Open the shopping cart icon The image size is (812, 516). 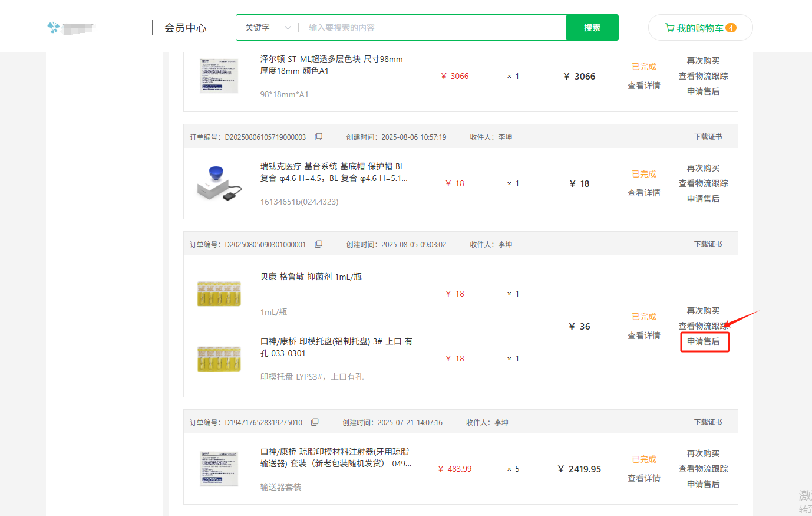tap(670, 28)
